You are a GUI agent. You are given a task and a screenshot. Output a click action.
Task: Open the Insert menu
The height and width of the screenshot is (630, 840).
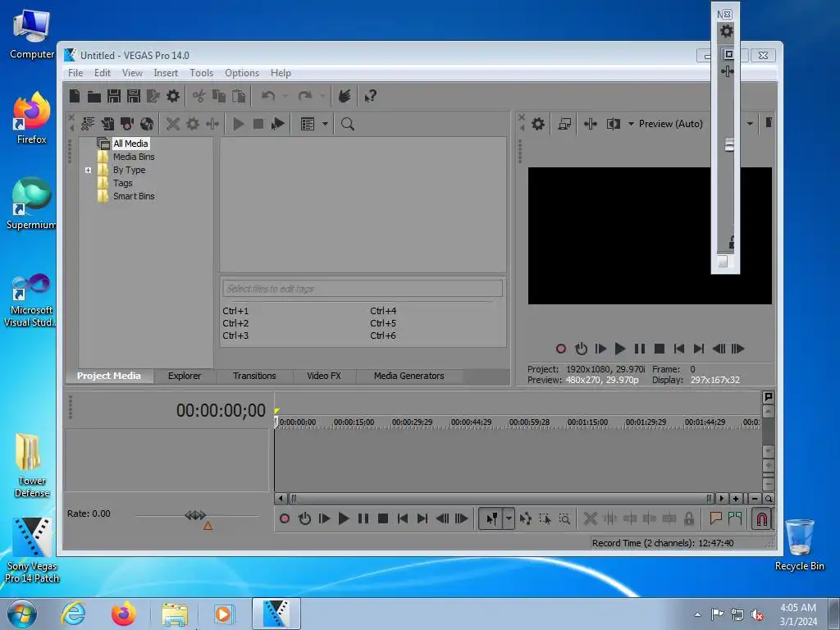tap(166, 73)
